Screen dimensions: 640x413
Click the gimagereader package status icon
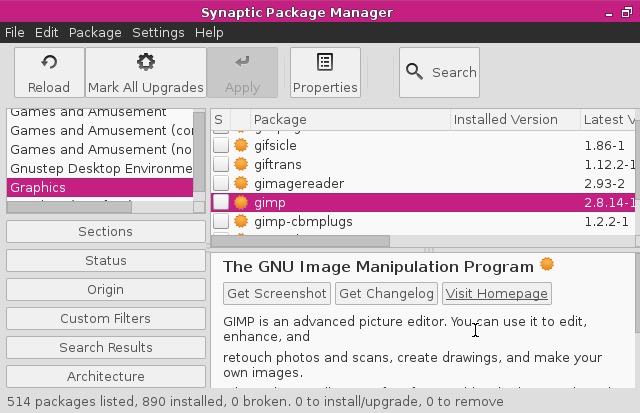coord(240,183)
